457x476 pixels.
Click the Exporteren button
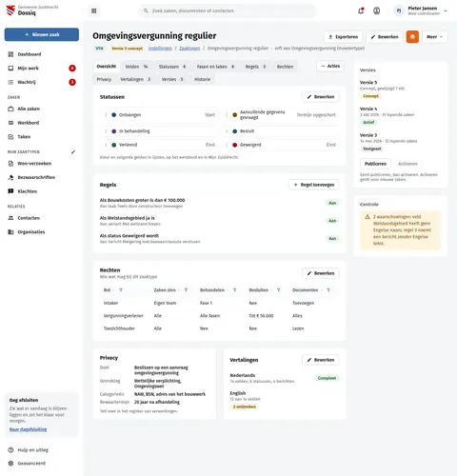click(x=343, y=37)
